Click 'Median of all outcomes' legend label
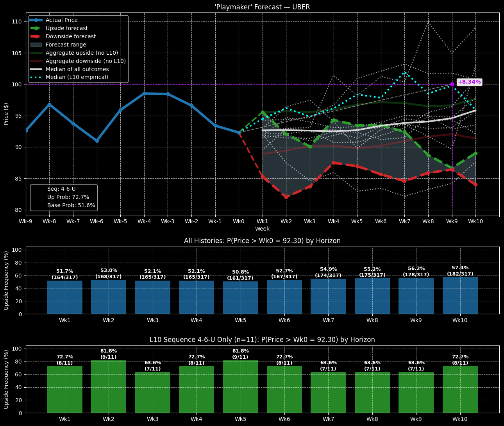 (77, 69)
